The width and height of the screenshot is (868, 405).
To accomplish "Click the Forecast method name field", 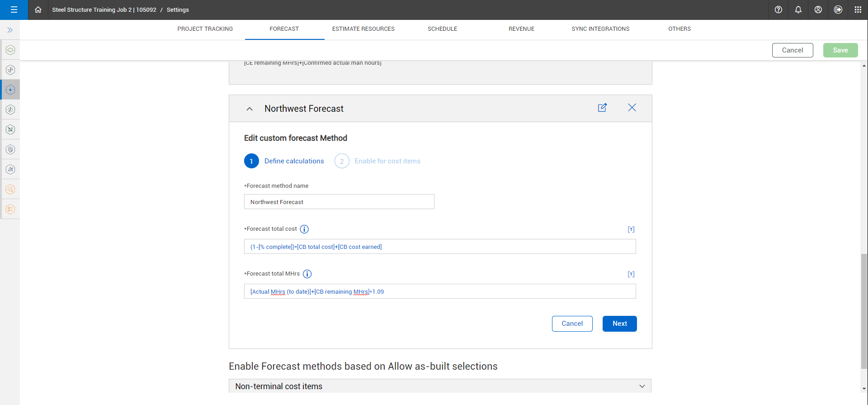I will (x=339, y=202).
